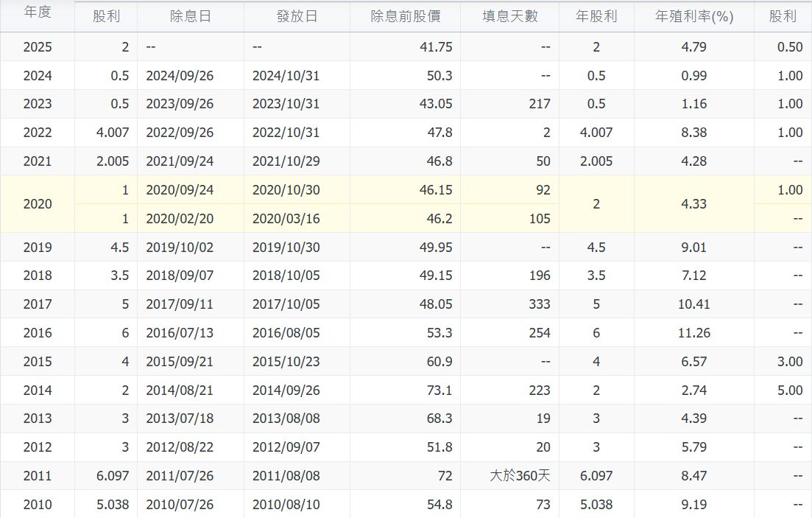812x518 pixels.
Task: Click the 發放日 column header
Action: pos(297,17)
